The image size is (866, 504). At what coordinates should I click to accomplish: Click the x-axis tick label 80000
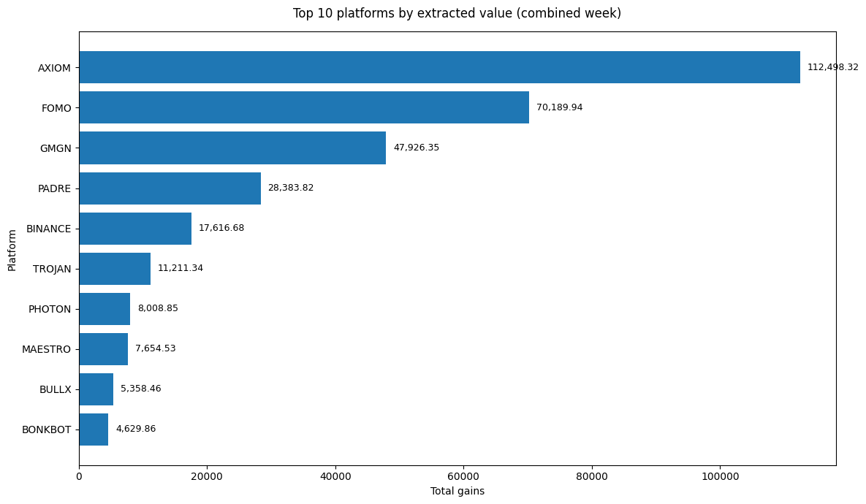pos(592,476)
